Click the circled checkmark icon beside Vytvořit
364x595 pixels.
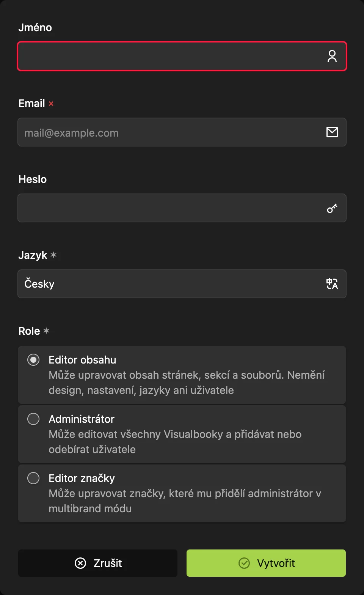click(x=244, y=563)
